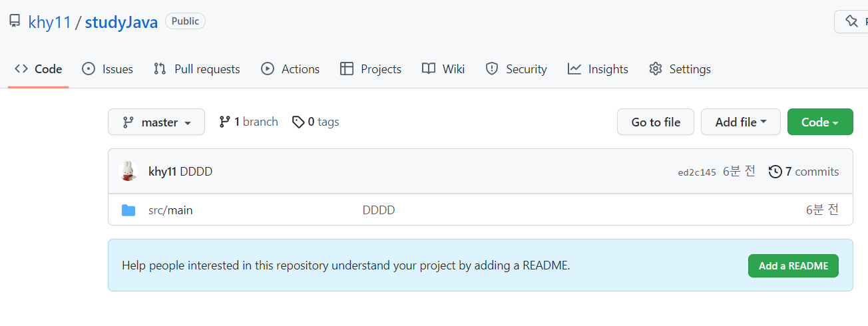
Task: Click the Add a README button
Action: click(793, 265)
